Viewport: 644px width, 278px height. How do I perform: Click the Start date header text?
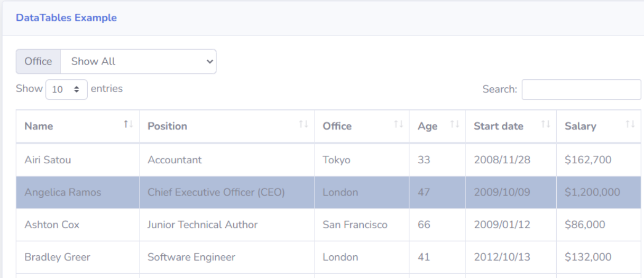pyautogui.click(x=498, y=126)
